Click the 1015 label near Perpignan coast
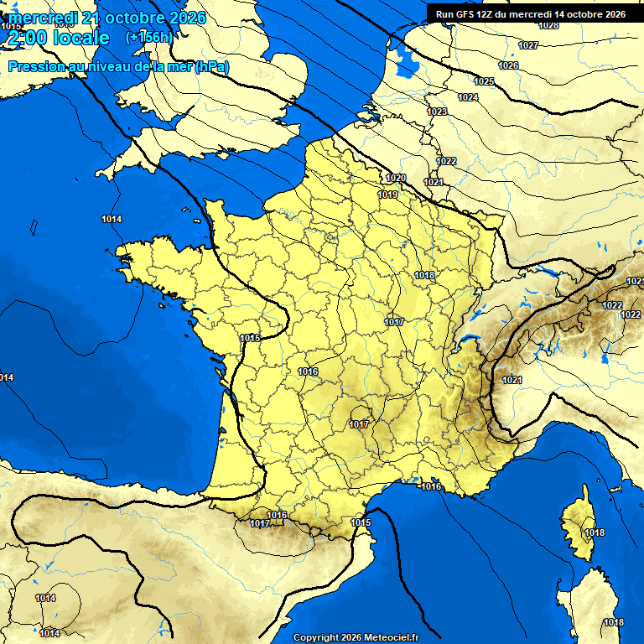The width and height of the screenshot is (644, 644). point(361,522)
